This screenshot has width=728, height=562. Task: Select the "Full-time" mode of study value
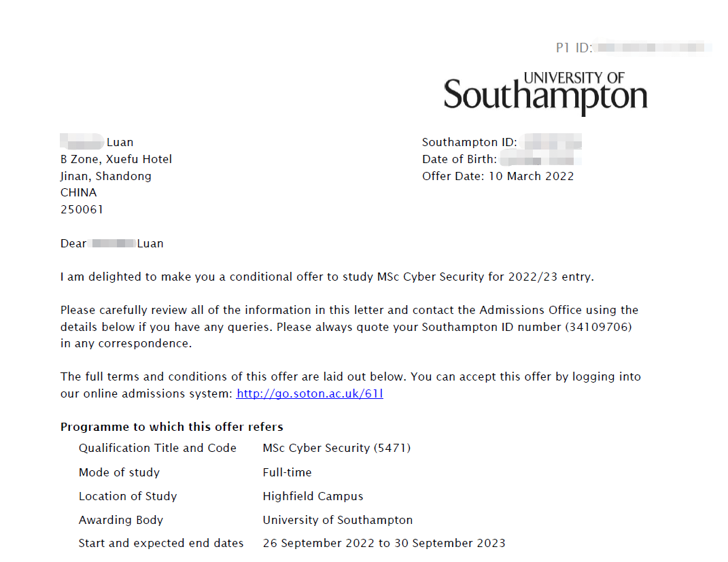coord(287,472)
